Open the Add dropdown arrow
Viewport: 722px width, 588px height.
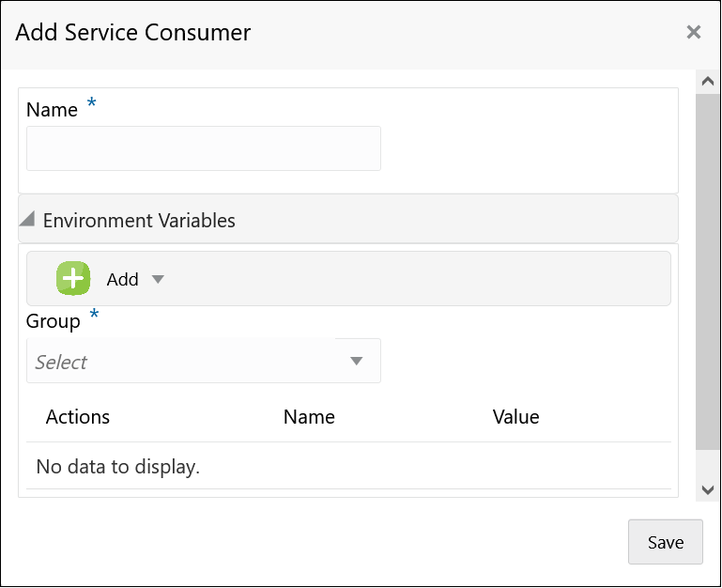coord(158,279)
